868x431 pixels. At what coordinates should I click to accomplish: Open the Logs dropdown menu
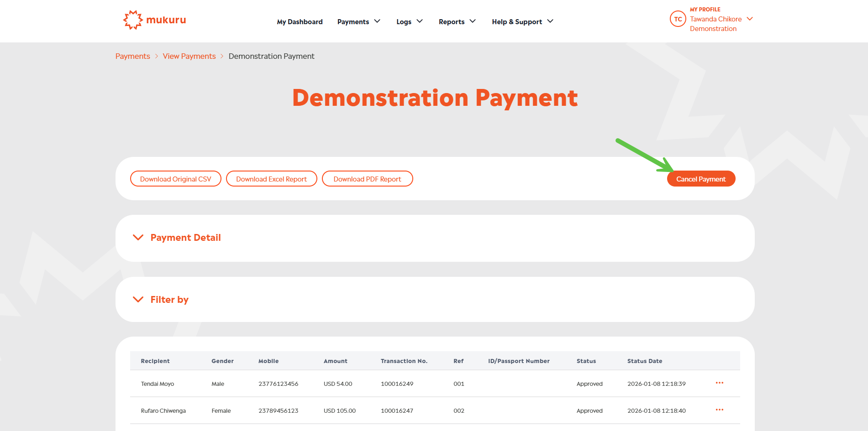point(409,21)
